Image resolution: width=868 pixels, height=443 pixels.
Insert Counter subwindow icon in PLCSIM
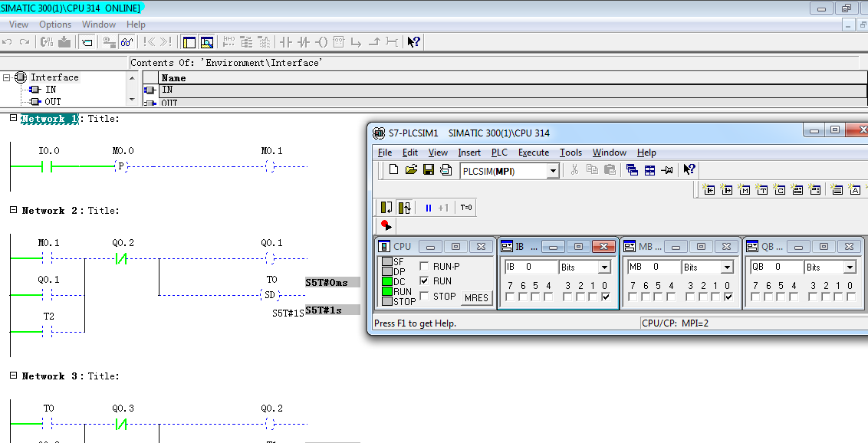click(780, 190)
